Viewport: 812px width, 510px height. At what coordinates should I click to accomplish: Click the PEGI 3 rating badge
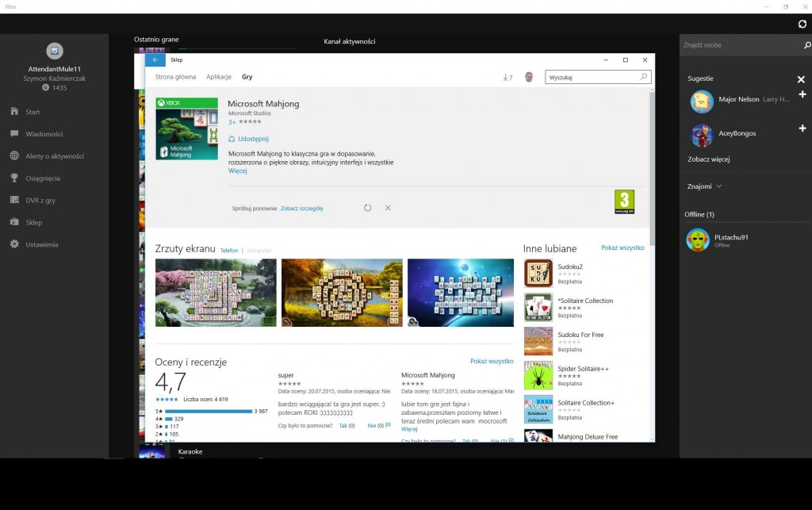pos(624,202)
